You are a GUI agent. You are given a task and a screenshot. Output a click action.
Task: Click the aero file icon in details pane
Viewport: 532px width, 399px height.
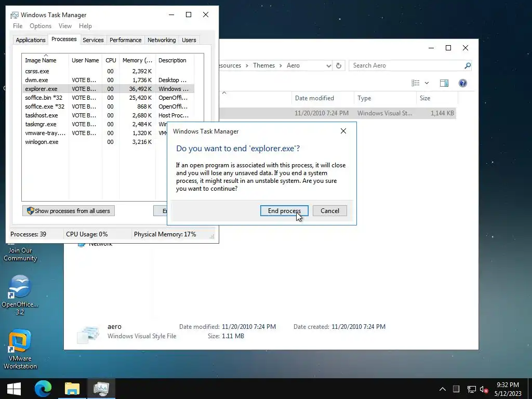click(88, 334)
